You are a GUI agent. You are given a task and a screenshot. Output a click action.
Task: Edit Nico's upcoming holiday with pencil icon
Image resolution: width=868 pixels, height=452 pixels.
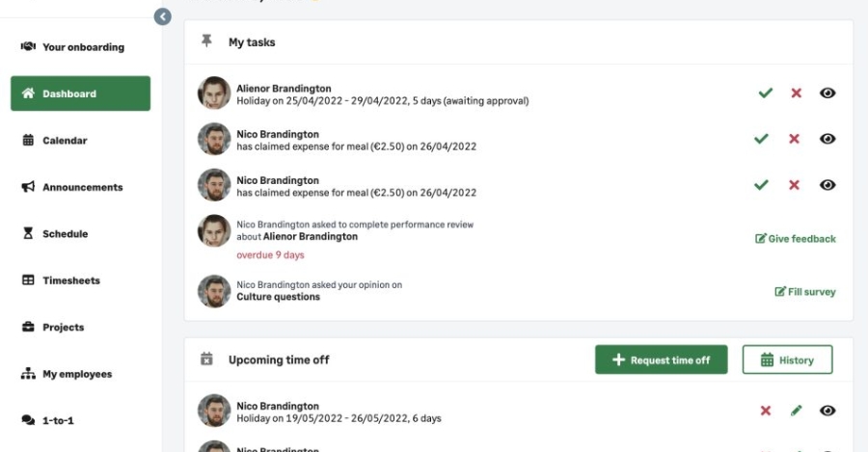(796, 411)
